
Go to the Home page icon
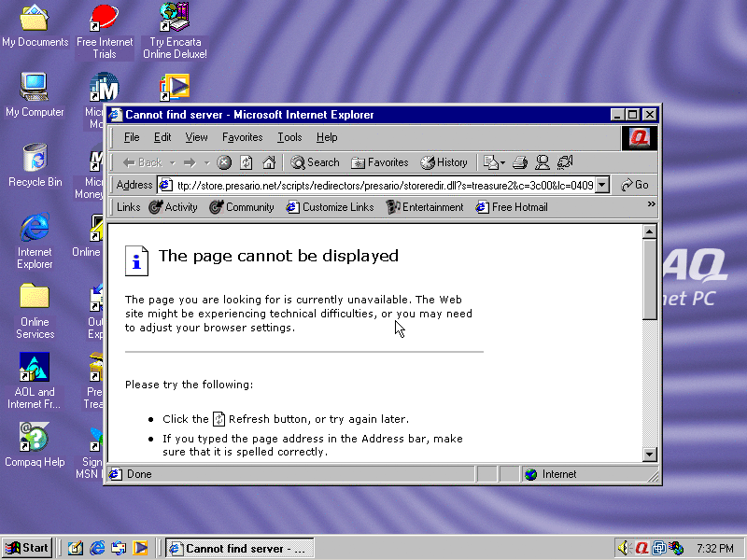pyautogui.click(x=269, y=162)
